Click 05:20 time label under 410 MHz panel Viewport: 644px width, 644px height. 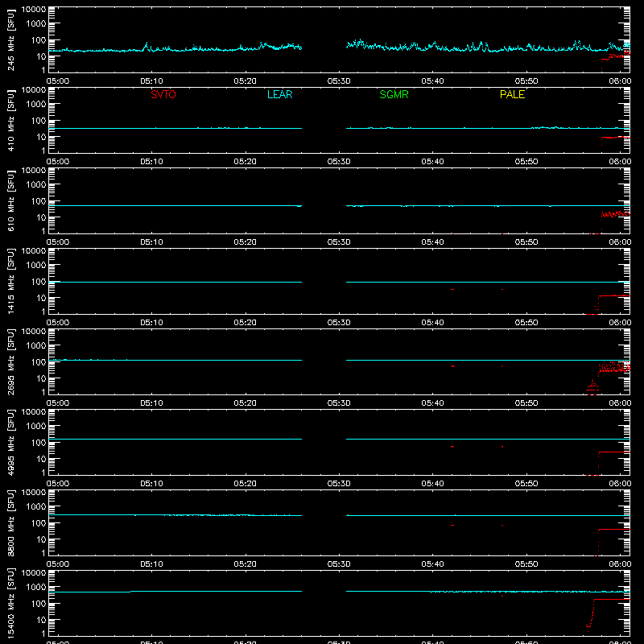246,162
